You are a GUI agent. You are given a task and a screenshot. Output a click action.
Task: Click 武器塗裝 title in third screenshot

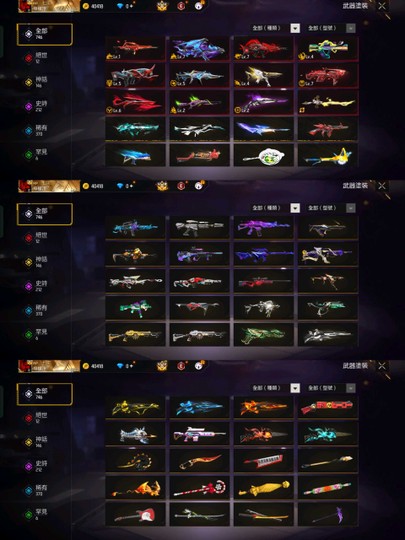point(355,365)
